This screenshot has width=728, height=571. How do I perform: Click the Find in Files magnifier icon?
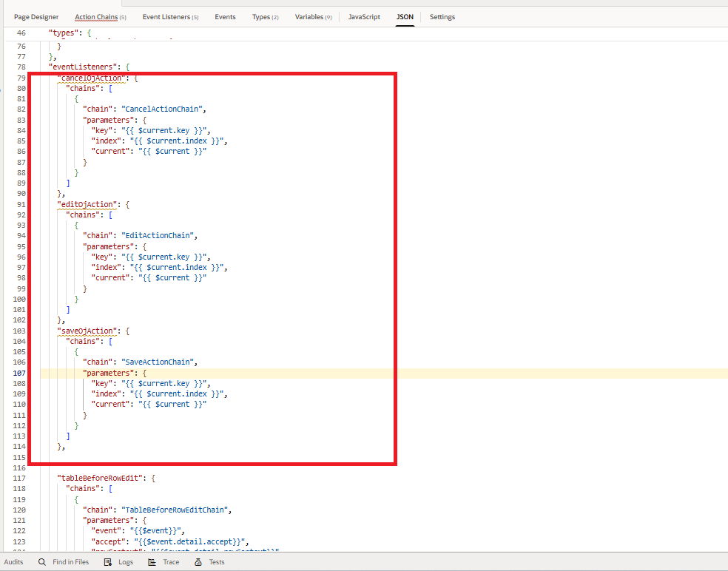(x=42, y=562)
